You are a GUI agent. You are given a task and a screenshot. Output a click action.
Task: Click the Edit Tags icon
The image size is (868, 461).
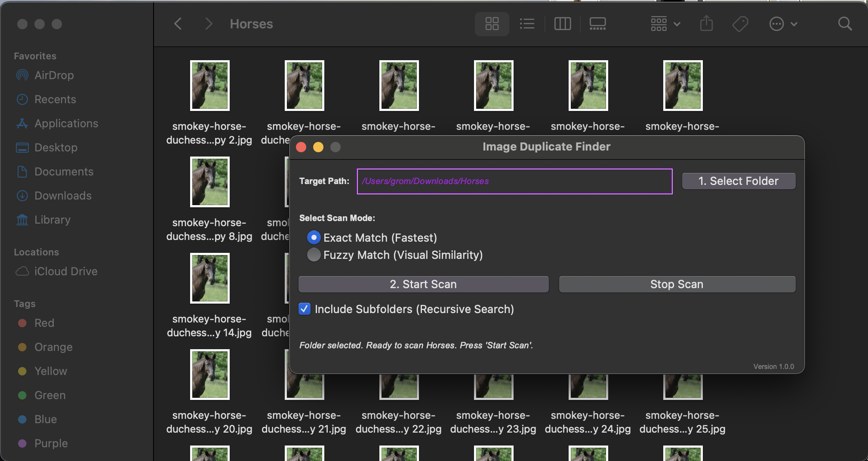pyautogui.click(x=740, y=24)
